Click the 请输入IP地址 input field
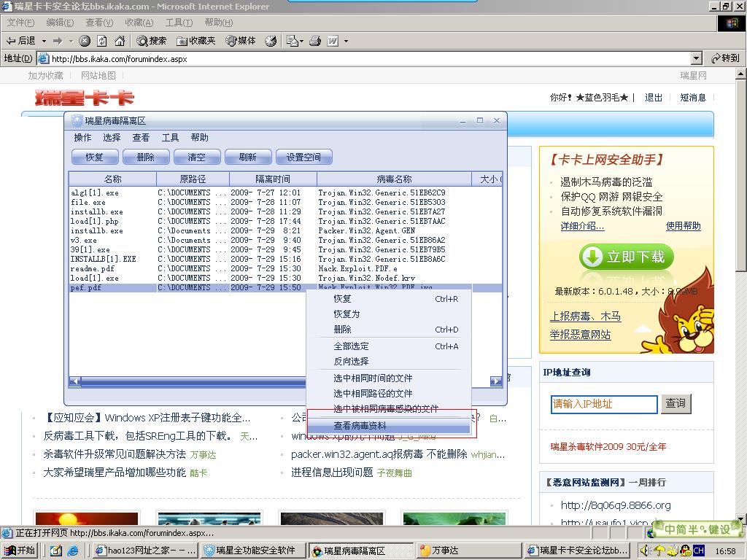This screenshot has width=747, height=560. pos(604,404)
